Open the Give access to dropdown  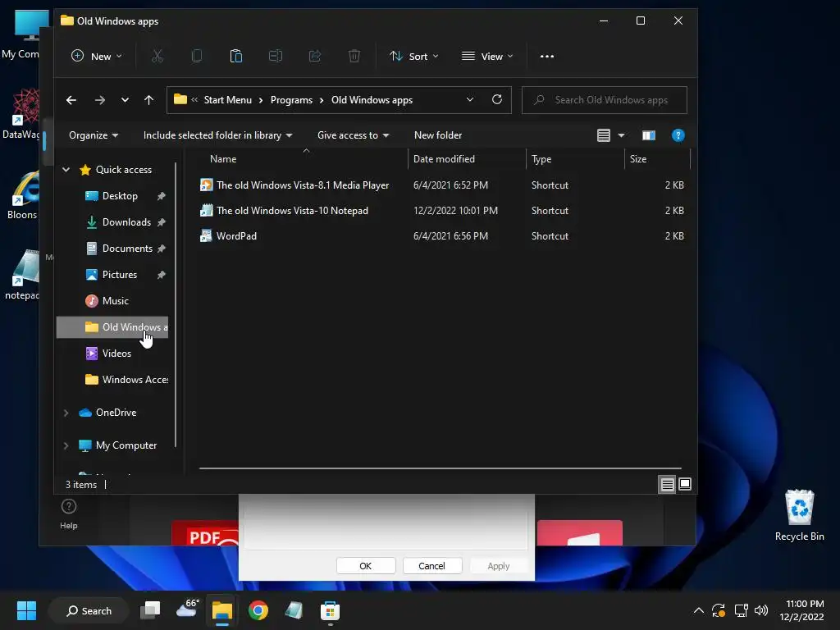(353, 135)
